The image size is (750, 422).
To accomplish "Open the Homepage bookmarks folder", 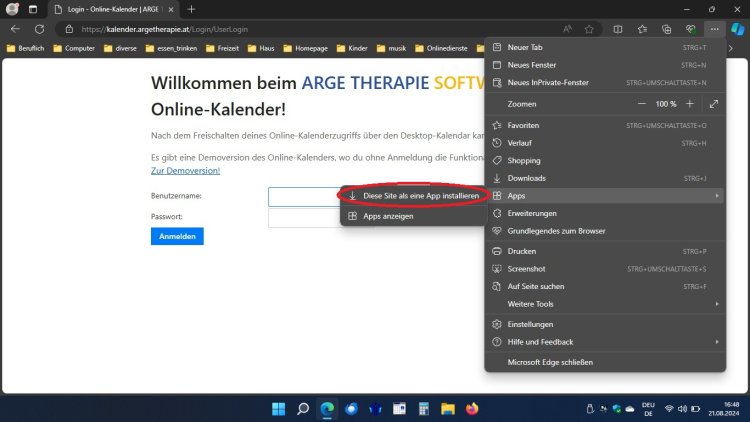I will tap(306, 48).
